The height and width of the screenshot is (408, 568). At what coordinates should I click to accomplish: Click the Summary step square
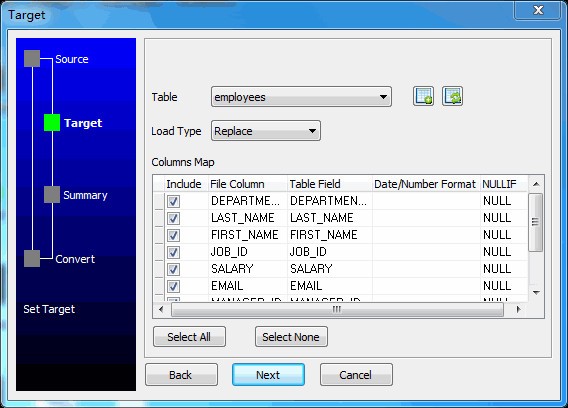(x=52, y=195)
